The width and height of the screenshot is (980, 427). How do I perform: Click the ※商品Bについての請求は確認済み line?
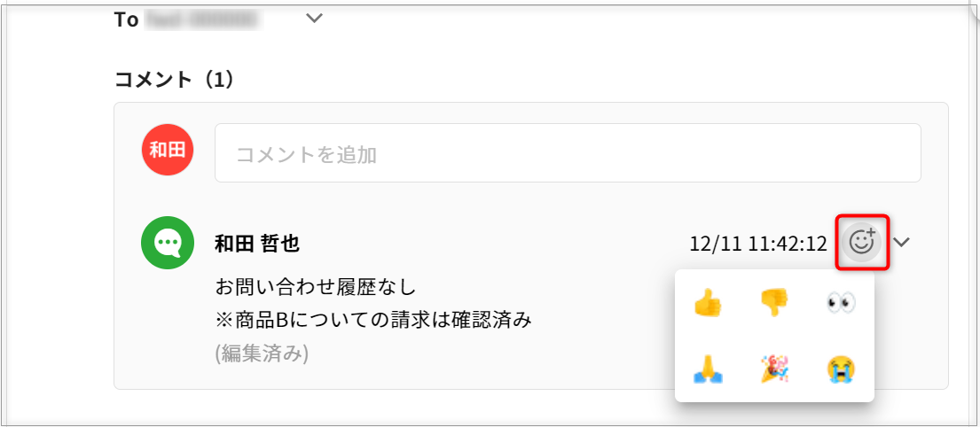373,320
